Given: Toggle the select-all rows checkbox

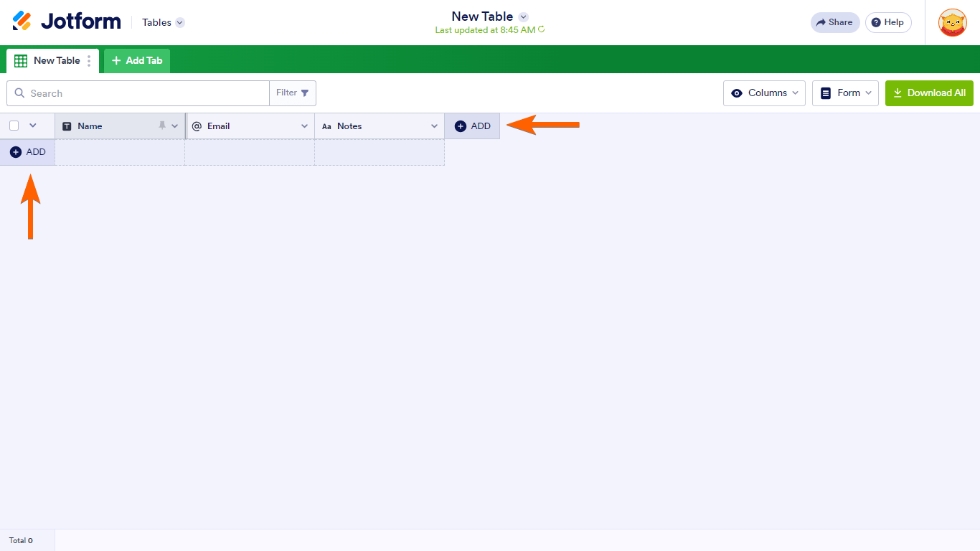Looking at the screenshot, I should pyautogui.click(x=13, y=125).
